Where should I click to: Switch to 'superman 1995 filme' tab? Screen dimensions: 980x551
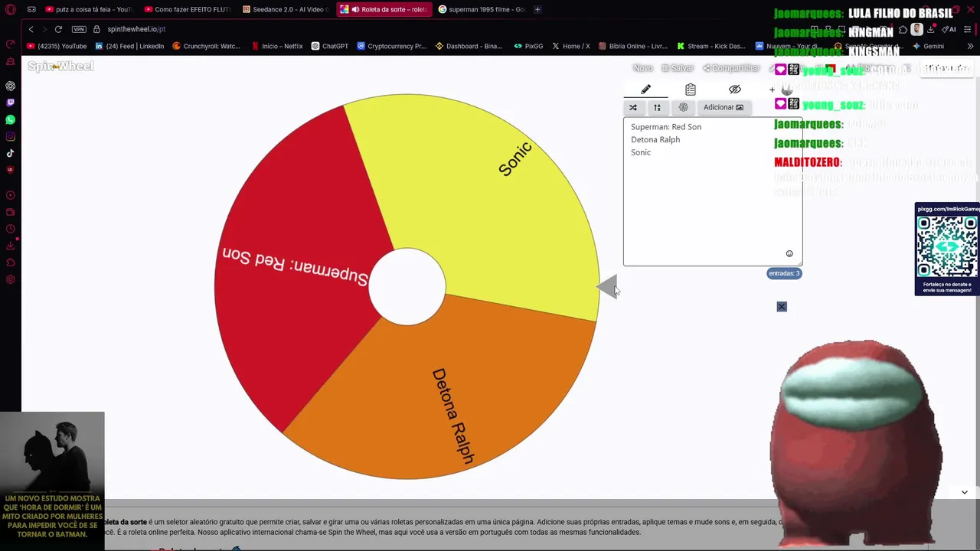[x=482, y=9]
